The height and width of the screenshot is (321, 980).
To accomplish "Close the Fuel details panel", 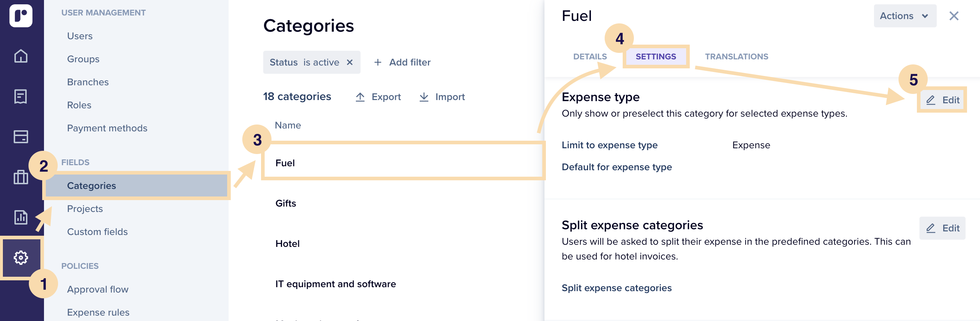I will tap(954, 16).
